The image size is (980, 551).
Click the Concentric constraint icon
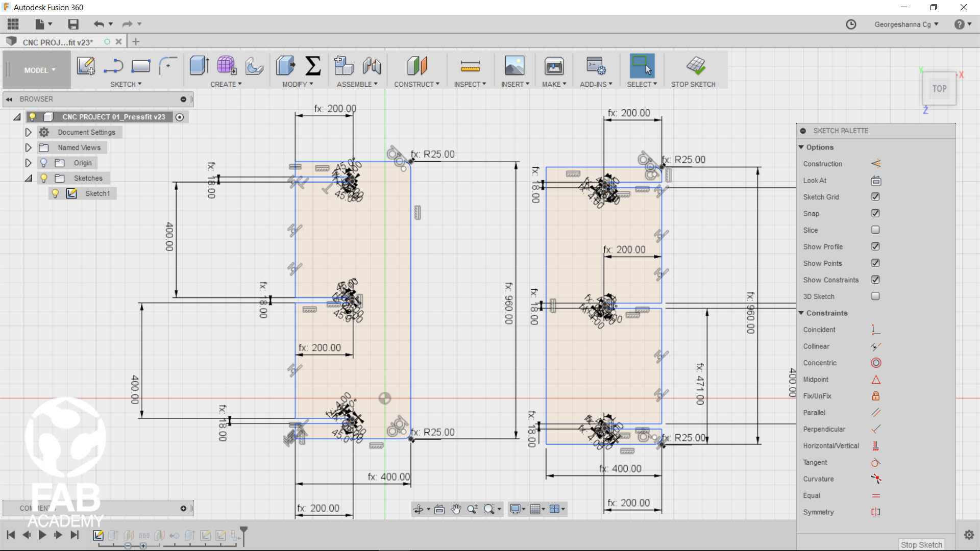coord(876,363)
